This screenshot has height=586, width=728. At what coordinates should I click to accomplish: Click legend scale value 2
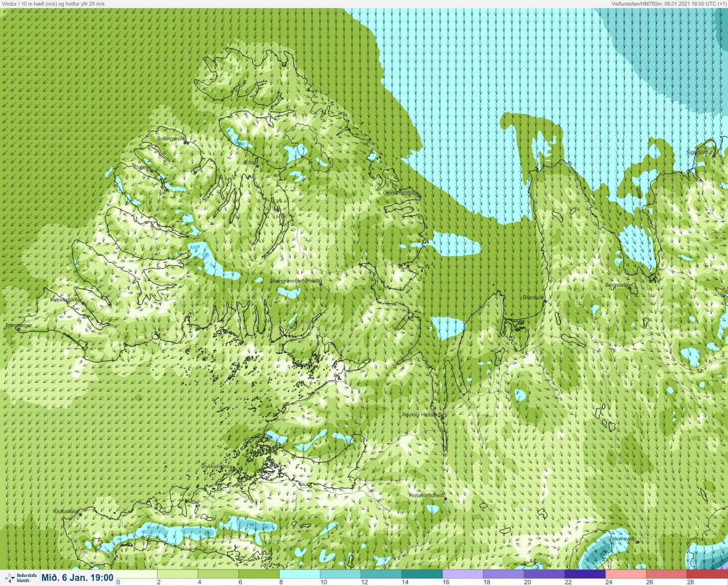point(159,582)
